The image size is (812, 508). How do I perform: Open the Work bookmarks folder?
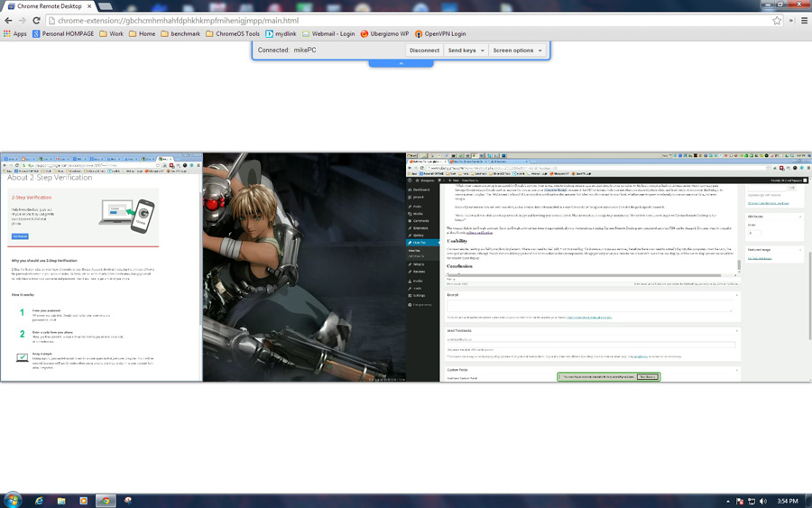[111, 34]
